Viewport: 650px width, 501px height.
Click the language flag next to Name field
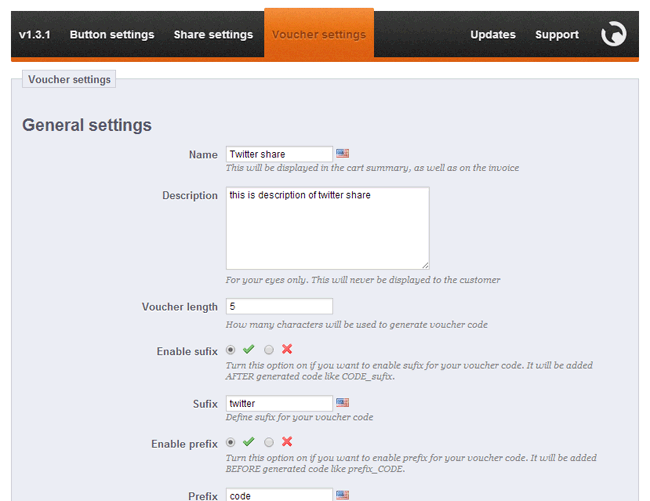342,153
